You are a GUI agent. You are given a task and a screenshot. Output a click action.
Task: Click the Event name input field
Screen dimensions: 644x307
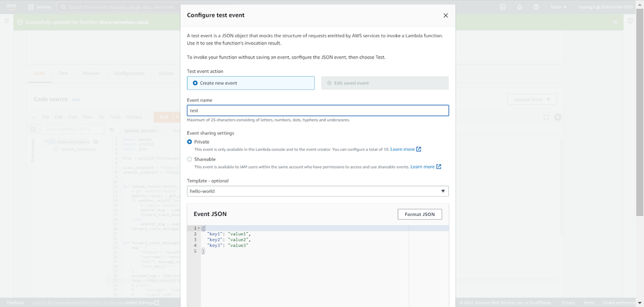coord(317,110)
